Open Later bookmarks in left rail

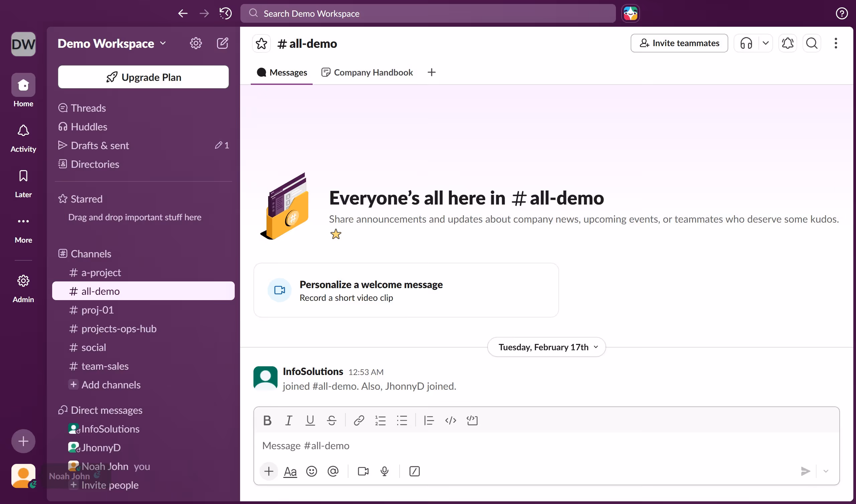23,183
